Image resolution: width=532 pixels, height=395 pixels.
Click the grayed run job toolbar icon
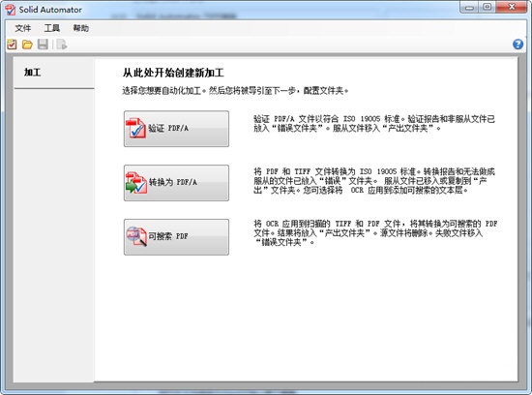pyautogui.click(x=62, y=45)
